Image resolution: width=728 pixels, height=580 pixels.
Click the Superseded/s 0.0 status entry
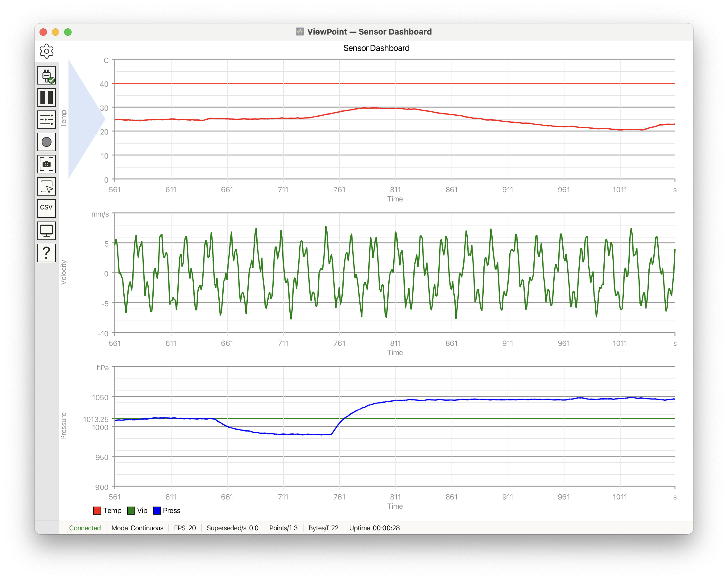(232, 528)
